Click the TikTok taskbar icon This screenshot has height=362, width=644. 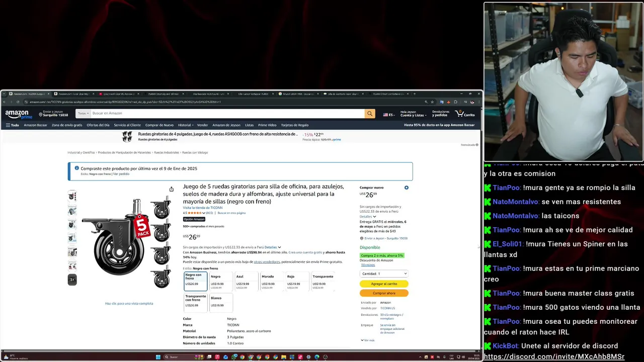pyautogui.click(x=300, y=357)
